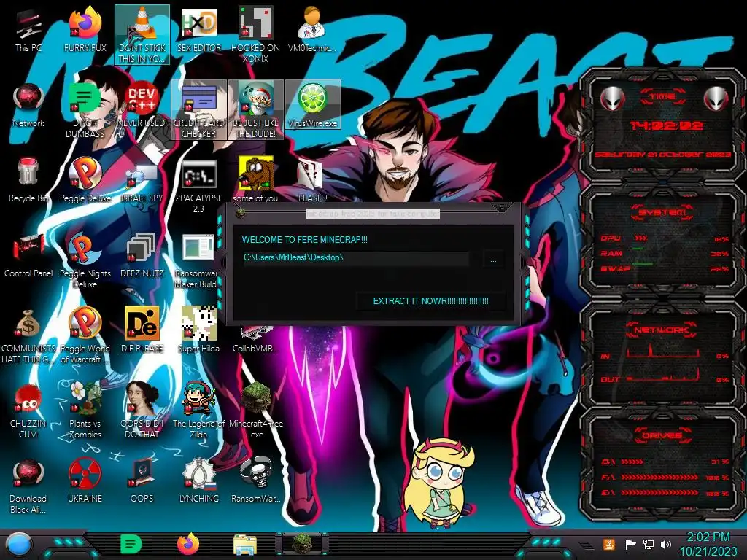Image resolution: width=747 pixels, height=560 pixels.
Task: Click the EXTRACT IT NOWR button
Action: point(430,301)
